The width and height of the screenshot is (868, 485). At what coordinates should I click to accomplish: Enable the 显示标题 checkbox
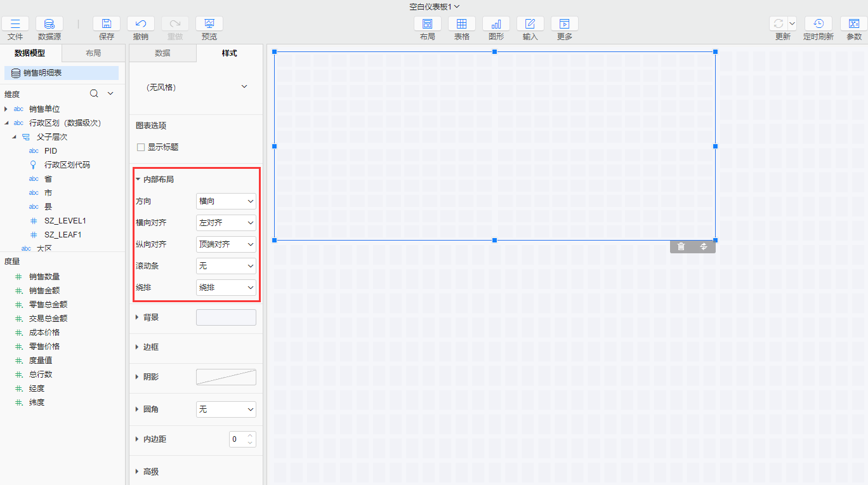pyautogui.click(x=141, y=147)
